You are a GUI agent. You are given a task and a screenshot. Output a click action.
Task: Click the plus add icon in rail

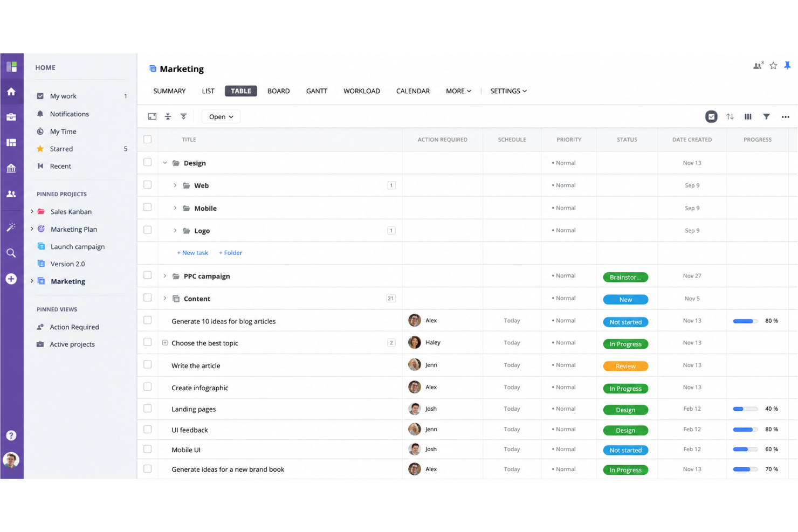[11, 279]
